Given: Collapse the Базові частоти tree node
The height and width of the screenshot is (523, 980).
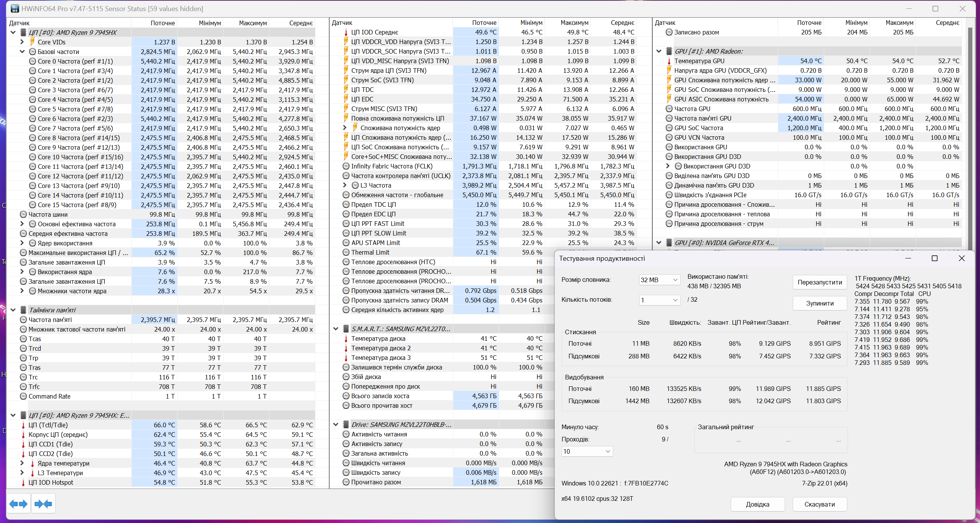Looking at the screenshot, I should (22, 51).
